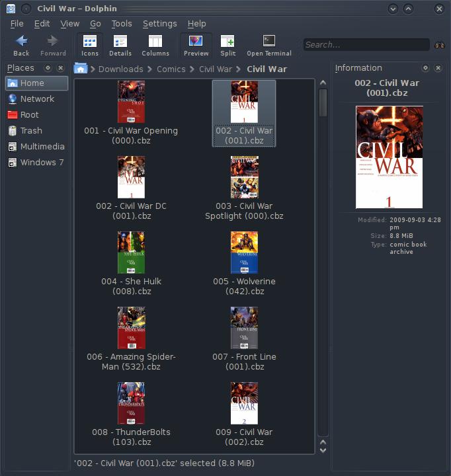
Task: Select Home in Places panel
Action: point(37,83)
